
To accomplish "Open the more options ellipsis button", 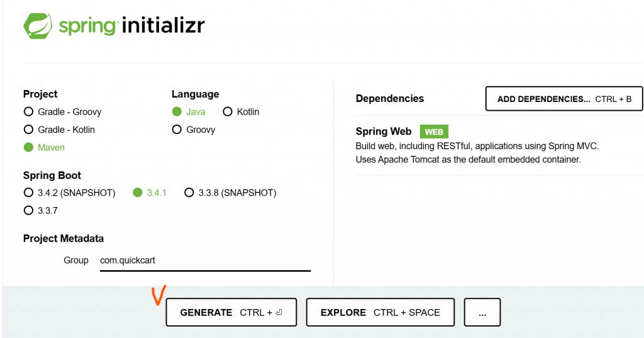I will 482,312.
